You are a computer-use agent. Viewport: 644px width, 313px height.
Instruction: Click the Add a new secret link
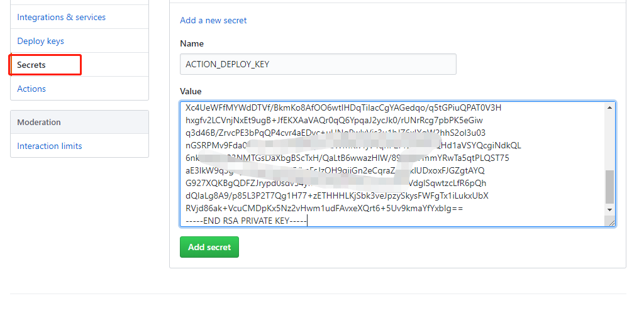point(213,20)
